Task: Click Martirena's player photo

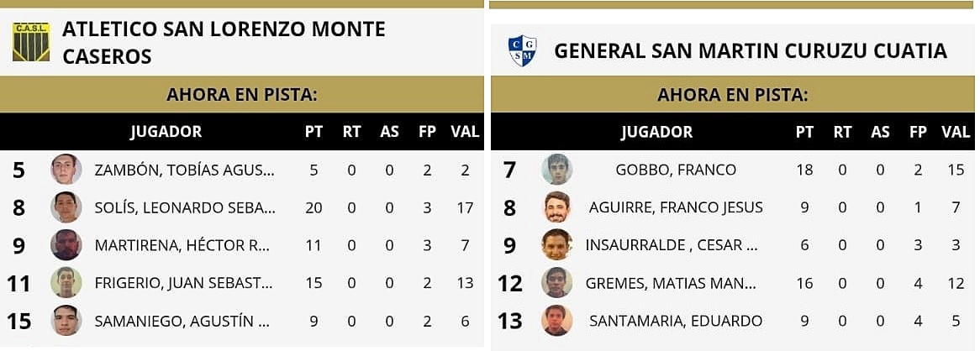Action: (66, 245)
